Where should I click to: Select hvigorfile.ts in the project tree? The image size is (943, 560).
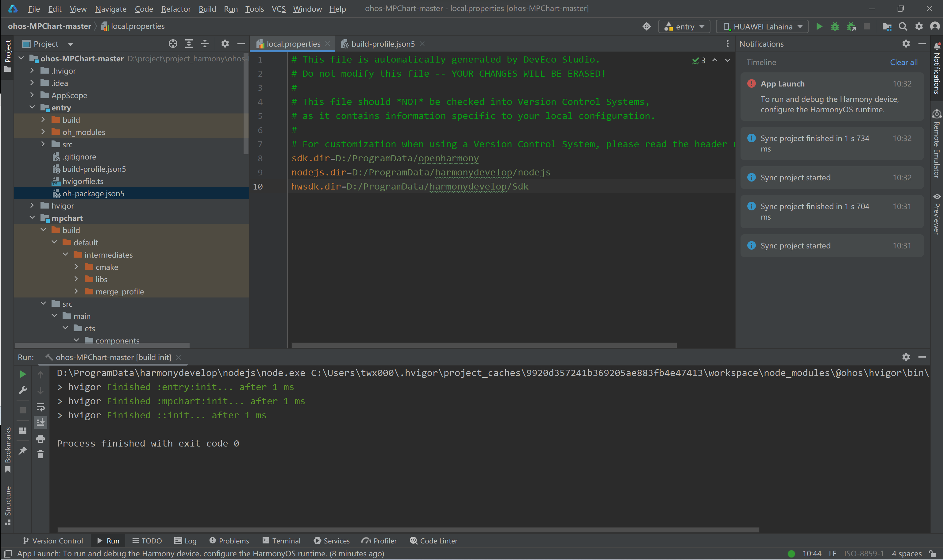click(x=83, y=181)
